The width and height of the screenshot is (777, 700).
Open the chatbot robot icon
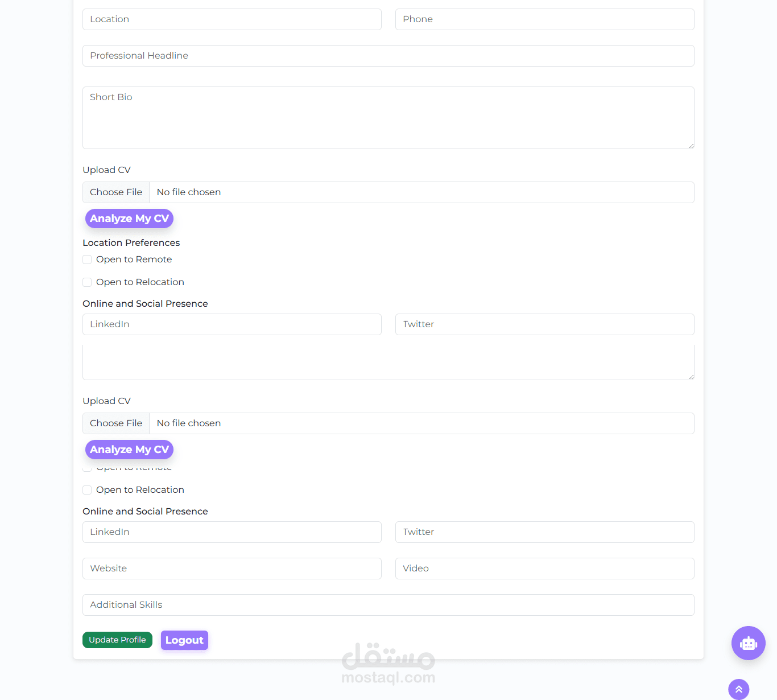pos(748,643)
